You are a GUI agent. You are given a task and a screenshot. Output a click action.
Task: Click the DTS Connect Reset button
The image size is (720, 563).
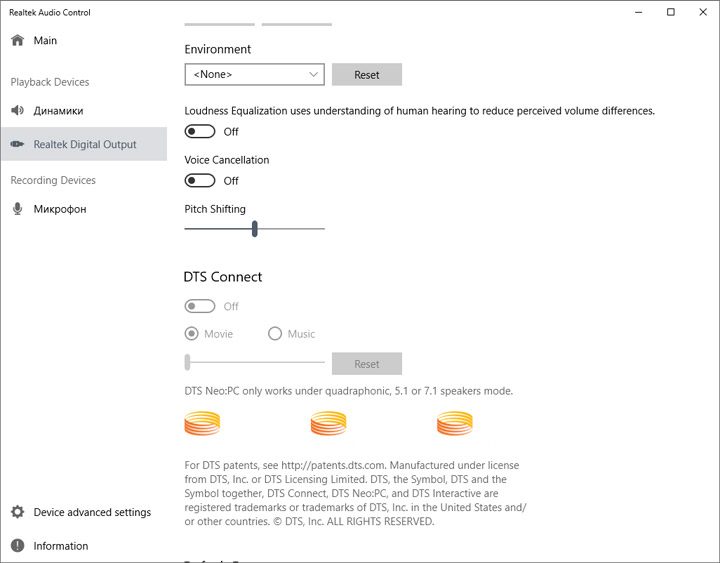coord(367,364)
